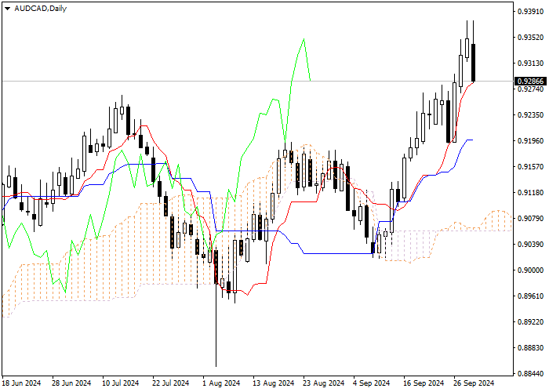Image resolution: width=549 pixels, height=392 pixels.
Task: Click the 10 Jul 2024 date label
Action: click(x=121, y=383)
